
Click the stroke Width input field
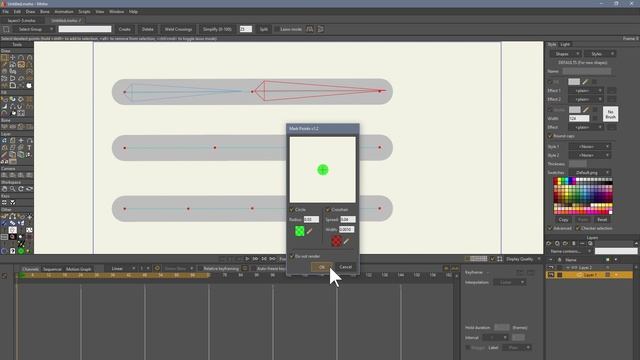coord(579,118)
